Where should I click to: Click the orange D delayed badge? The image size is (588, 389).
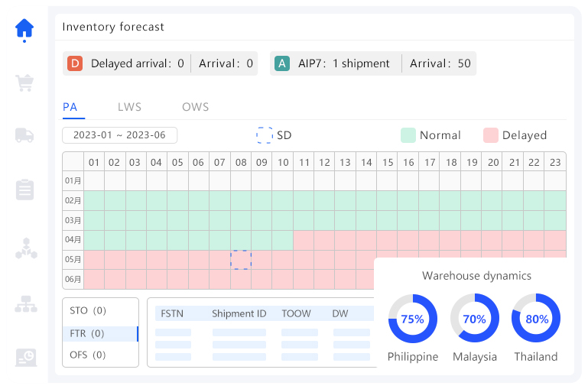75,63
